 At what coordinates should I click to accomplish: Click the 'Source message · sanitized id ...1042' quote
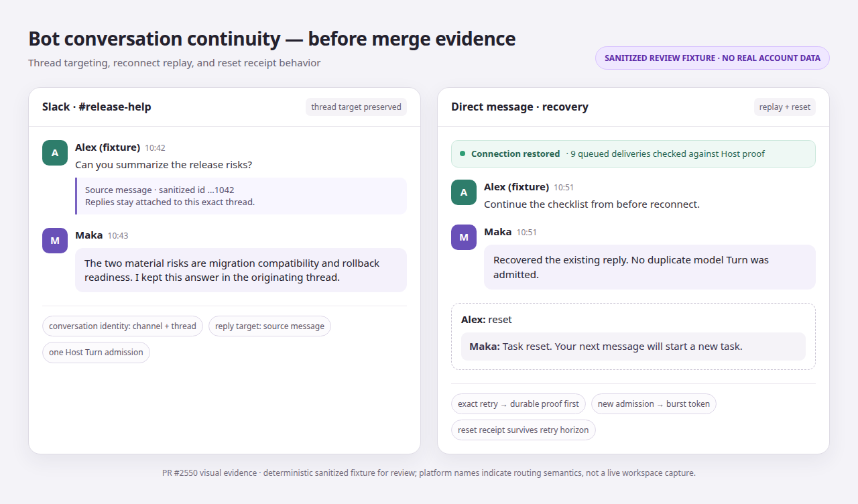(x=160, y=190)
